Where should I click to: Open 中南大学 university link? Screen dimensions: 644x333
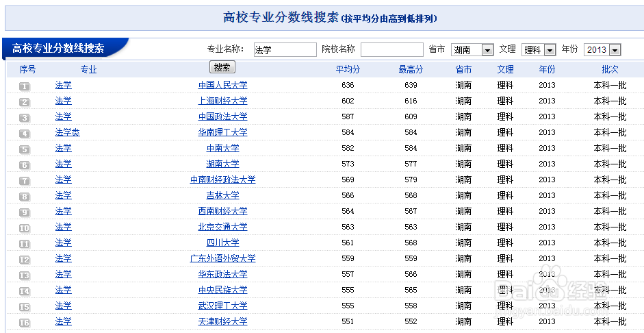click(x=222, y=148)
